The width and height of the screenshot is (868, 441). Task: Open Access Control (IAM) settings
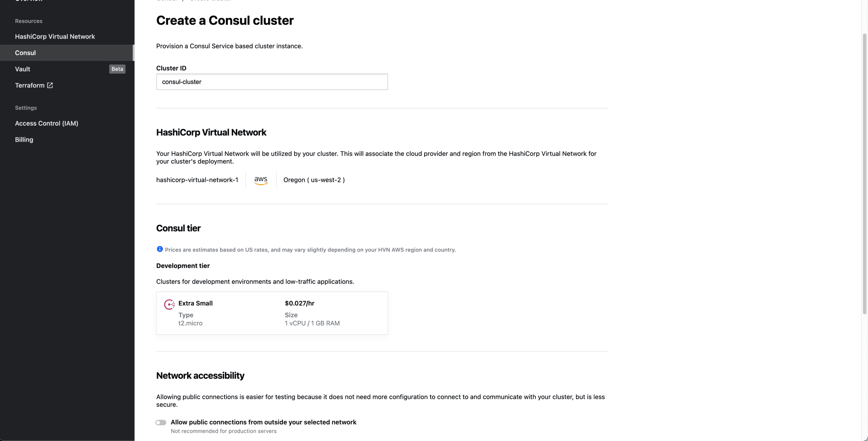47,123
